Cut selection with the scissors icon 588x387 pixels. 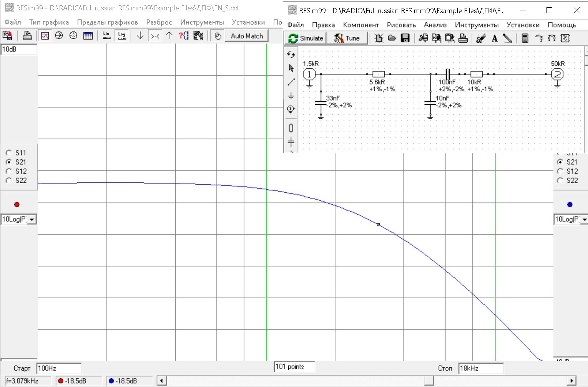pyautogui.click(x=424, y=38)
